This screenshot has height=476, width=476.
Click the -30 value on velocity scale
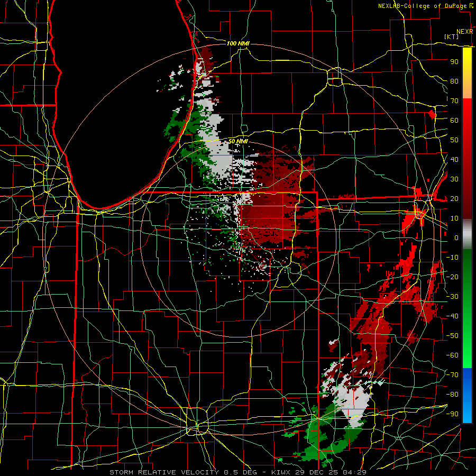[452, 297]
